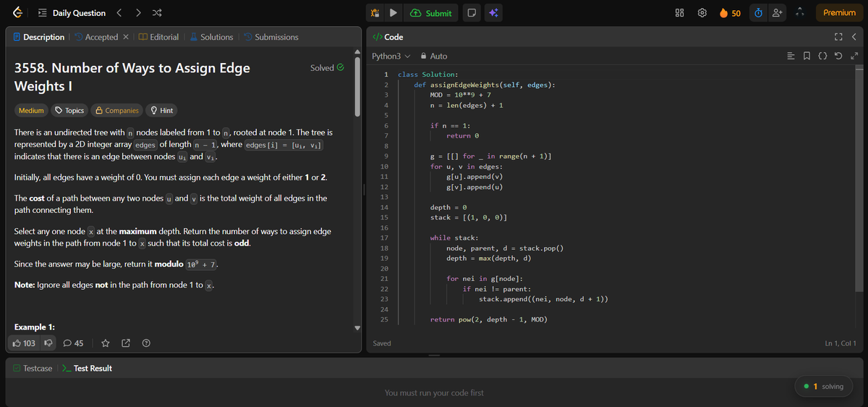The width and height of the screenshot is (868, 407).
Task: Like the problem with thumbs up 103
Action: [25, 343]
